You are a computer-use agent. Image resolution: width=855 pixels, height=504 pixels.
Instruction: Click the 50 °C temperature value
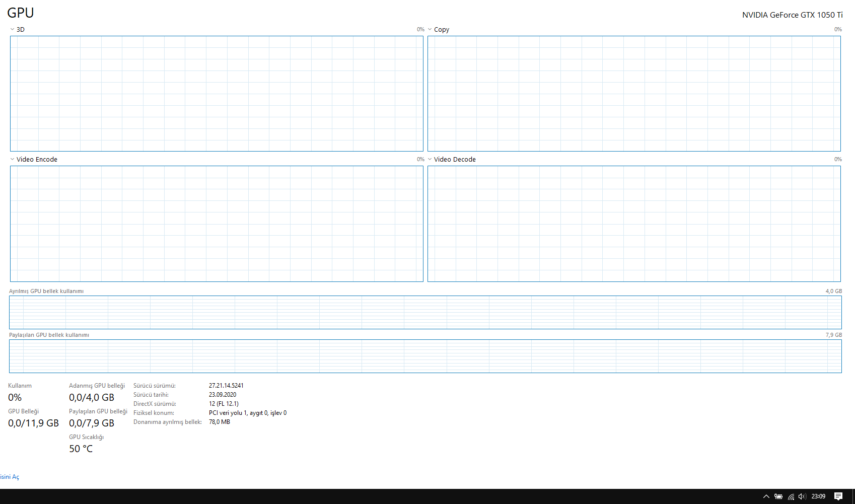[81, 449]
